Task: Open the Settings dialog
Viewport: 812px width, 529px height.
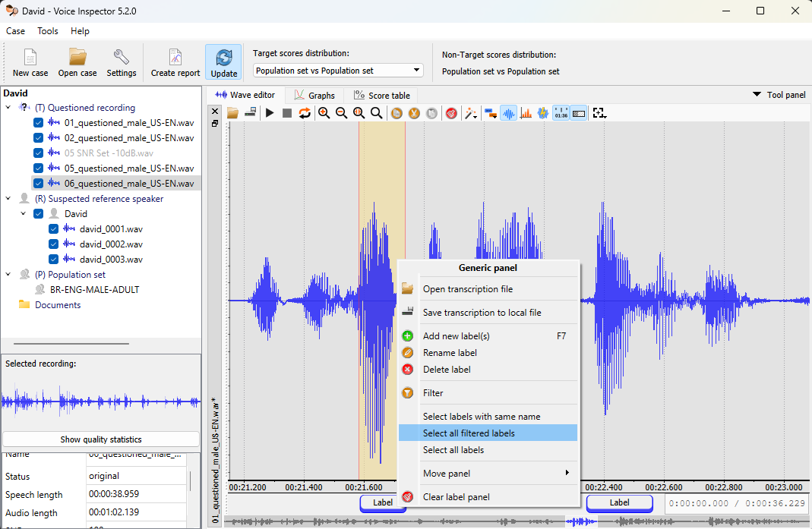Action: coord(122,62)
